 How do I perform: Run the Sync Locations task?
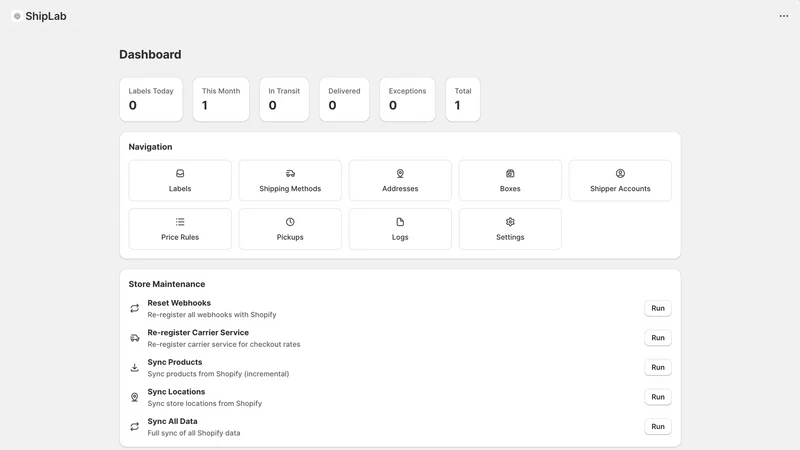coord(658,397)
